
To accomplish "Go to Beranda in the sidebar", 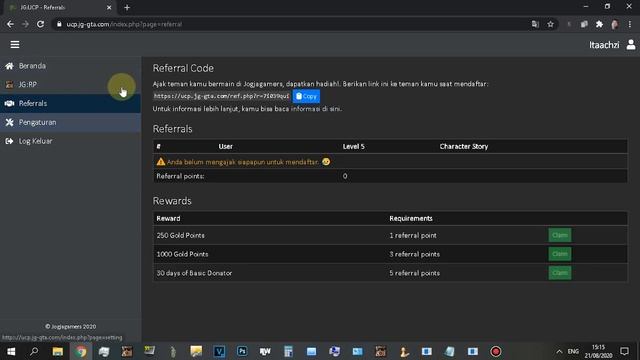I will (70, 66).
